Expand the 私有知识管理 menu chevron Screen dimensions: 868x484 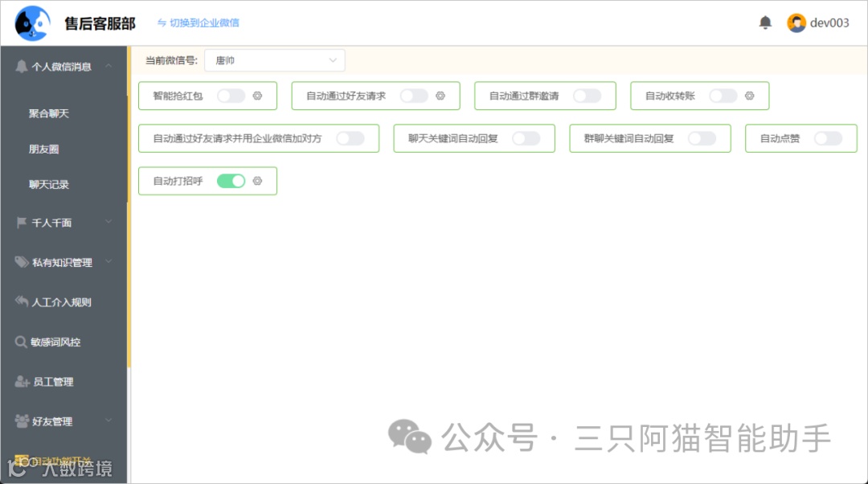(x=108, y=261)
